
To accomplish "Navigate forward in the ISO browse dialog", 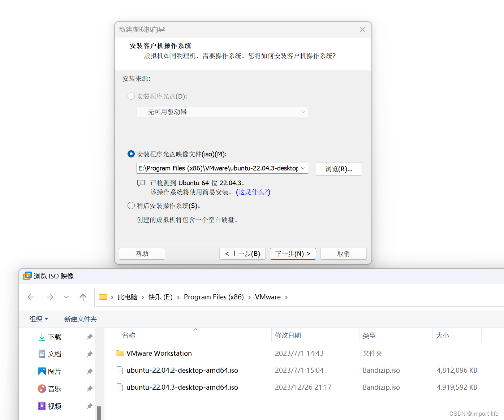I will (x=50, y=297).
